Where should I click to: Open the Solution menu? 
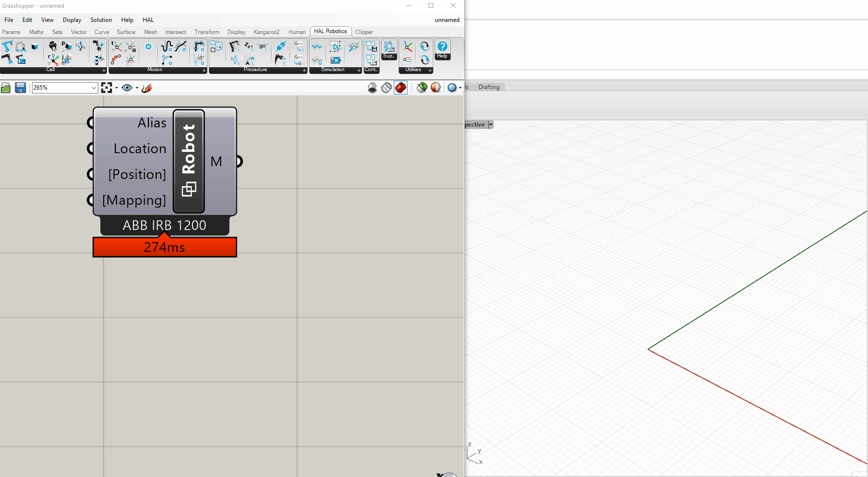tap(101, 20)
